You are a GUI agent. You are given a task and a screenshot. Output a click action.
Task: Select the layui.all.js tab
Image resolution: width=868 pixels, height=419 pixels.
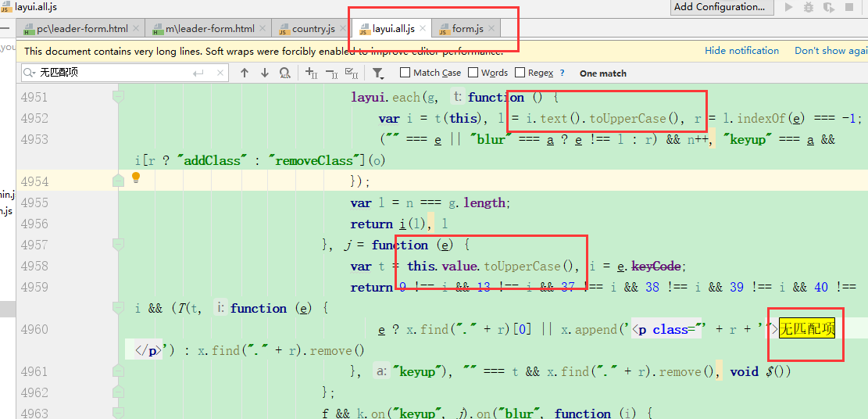(x=393, y=28)
